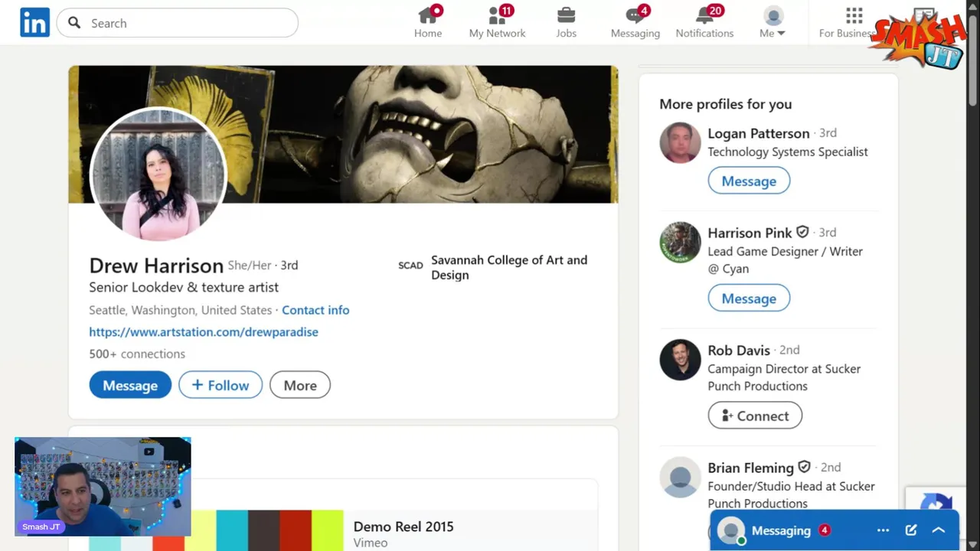Open the Messaging nav icon
Screen dimensions: 980x551
(x=635, y=16)
